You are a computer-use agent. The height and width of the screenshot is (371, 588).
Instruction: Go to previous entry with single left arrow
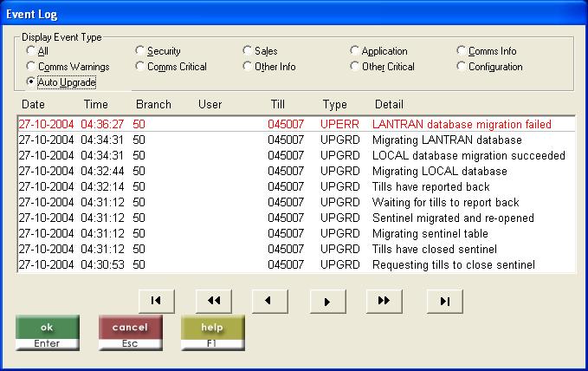pyautogui.click(x=270, y=301)
